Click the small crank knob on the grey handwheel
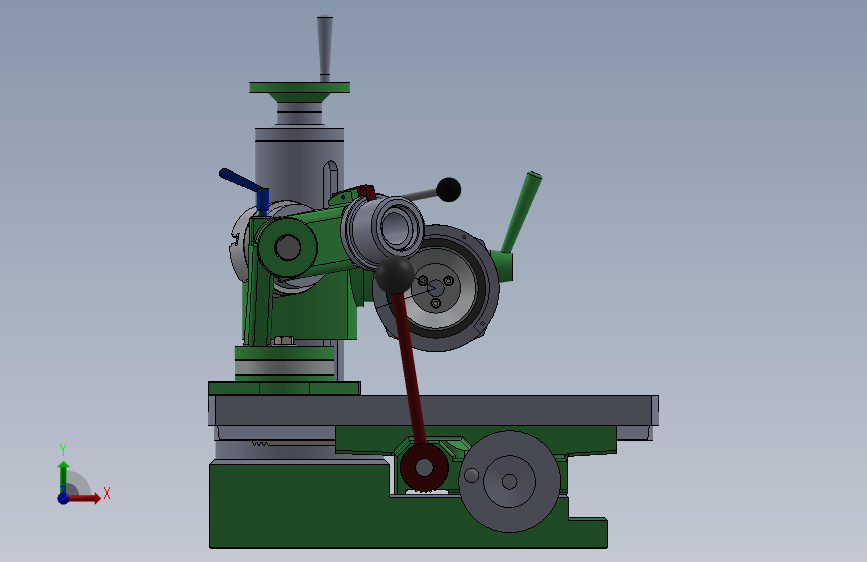Screen dimensions: 867x562 472,475
